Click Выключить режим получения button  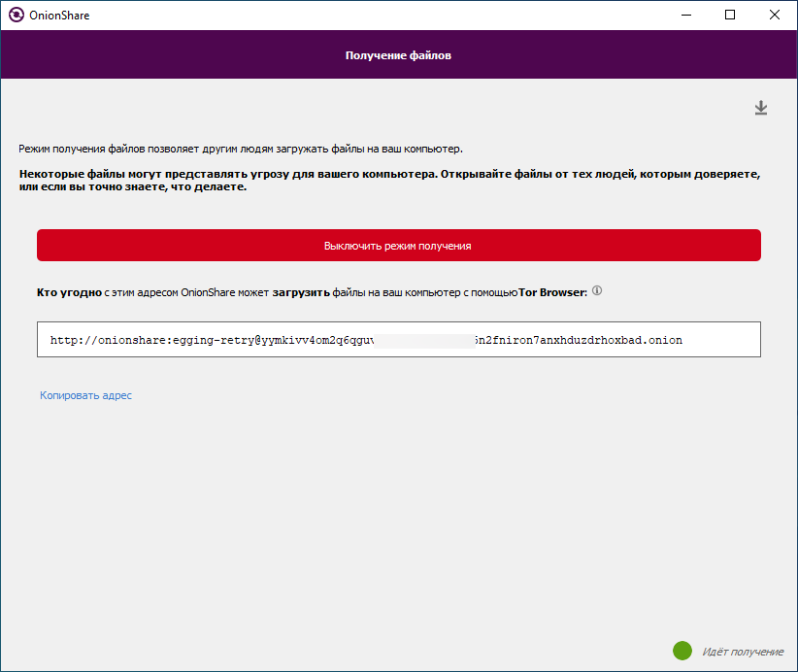pos(398,246)
